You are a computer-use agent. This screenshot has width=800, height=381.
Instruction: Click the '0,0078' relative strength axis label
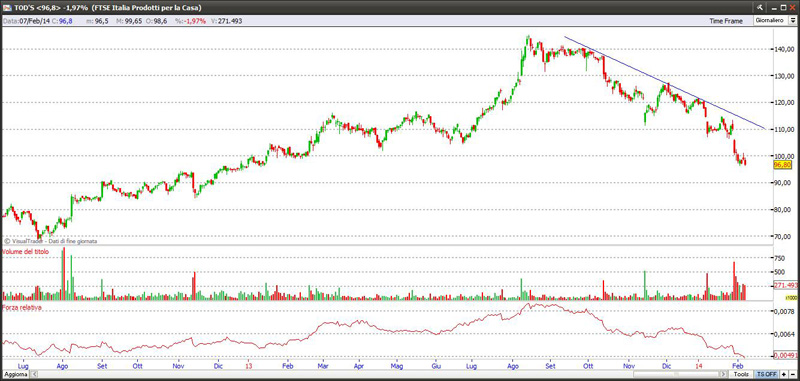(x=784, y=311)
